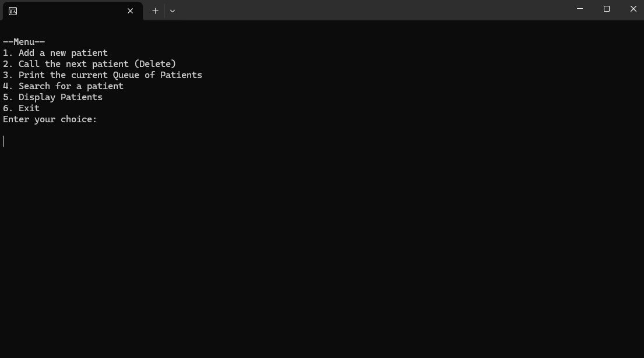
Task: Open a new terminal tab with the plus icon
Action: [x=155, y=10]
